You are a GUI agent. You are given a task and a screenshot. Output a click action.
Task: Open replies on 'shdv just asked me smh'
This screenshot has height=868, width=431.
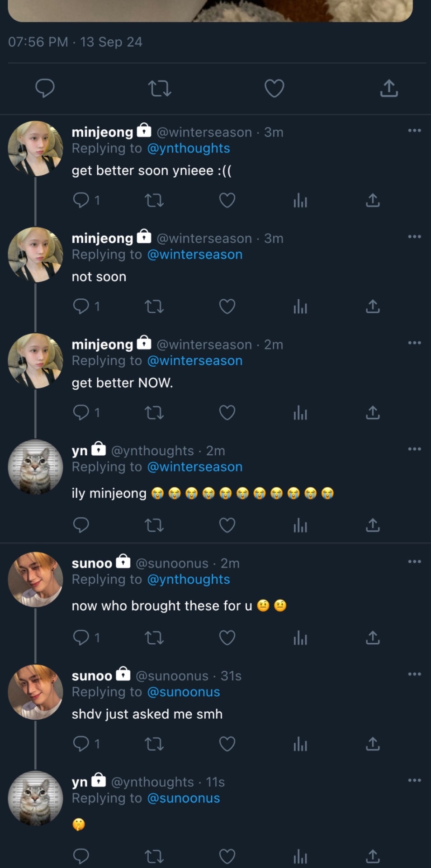click(81, 744)
